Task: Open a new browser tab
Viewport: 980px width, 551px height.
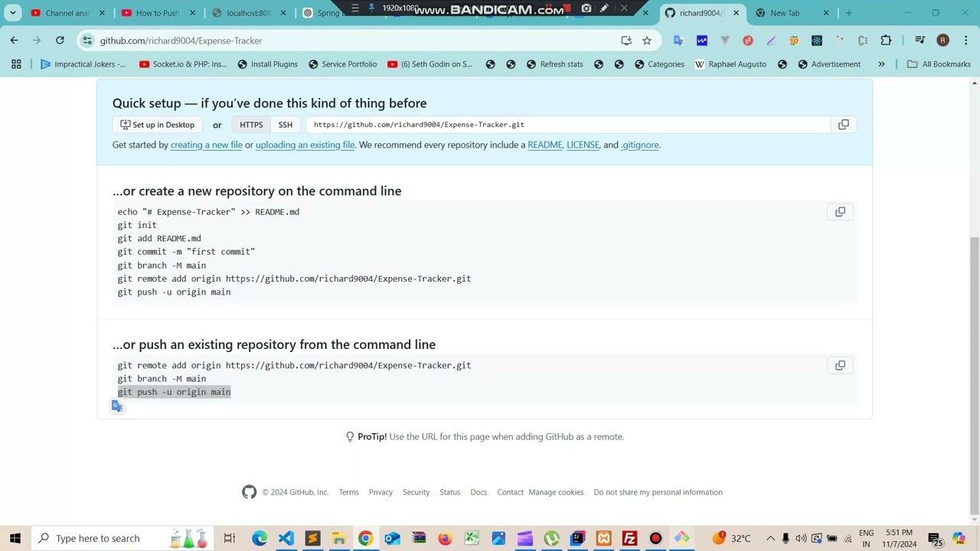Action: click(848, 13)
